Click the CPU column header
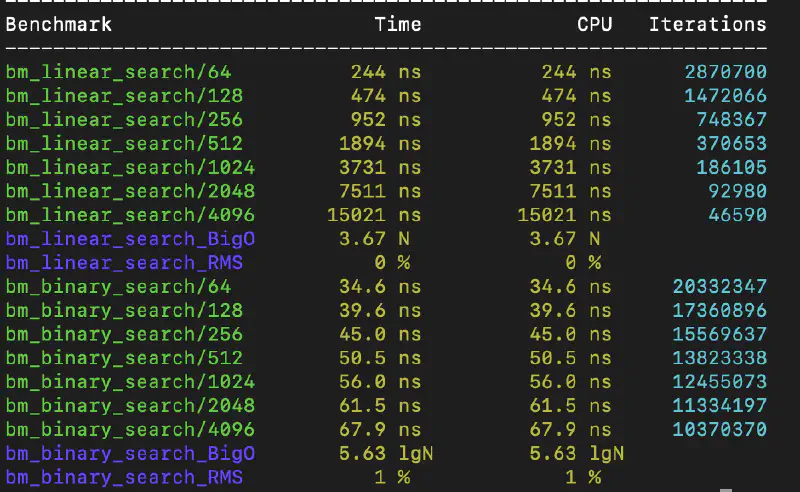This screenshot has width=800, height=492. pos(595,24)
